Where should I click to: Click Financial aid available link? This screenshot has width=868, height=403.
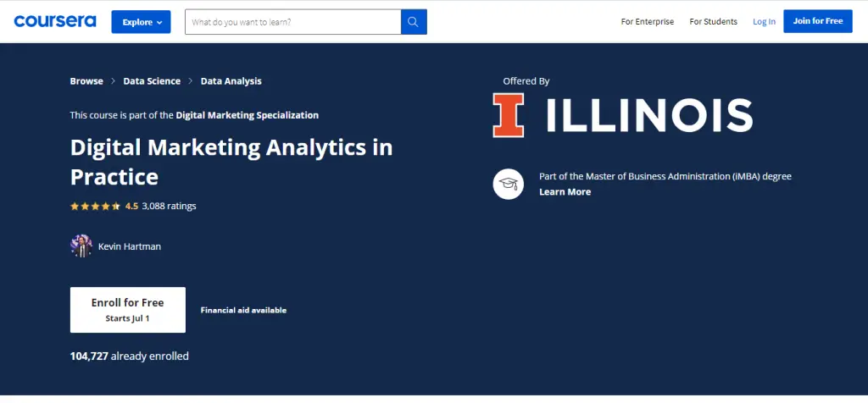coord(243,311)
